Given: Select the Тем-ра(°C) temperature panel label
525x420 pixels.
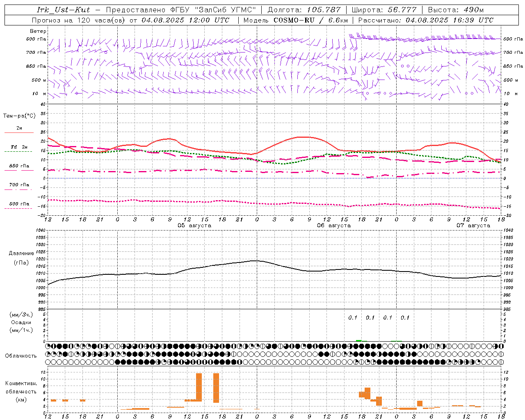Looking at the screenshot, I should [19, 116].
